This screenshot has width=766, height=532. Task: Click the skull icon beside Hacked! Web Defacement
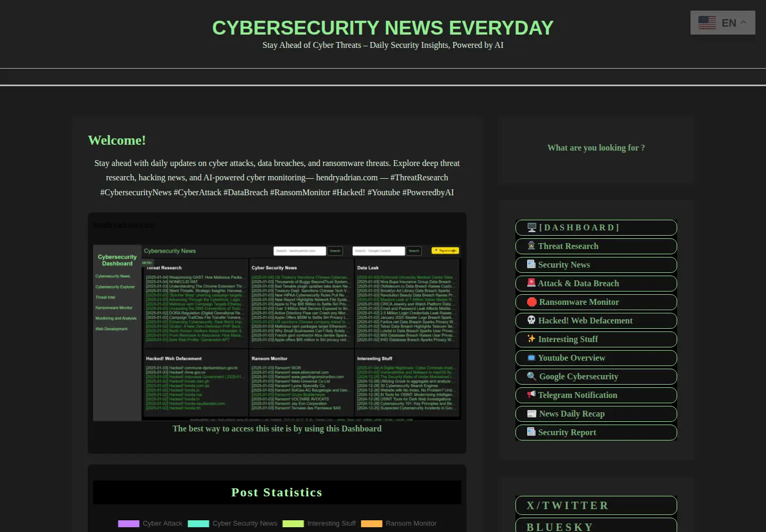(x=531, y=320)
